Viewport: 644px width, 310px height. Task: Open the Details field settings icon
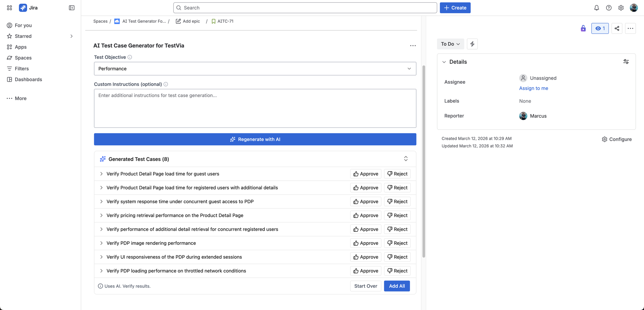pos(626,62)
